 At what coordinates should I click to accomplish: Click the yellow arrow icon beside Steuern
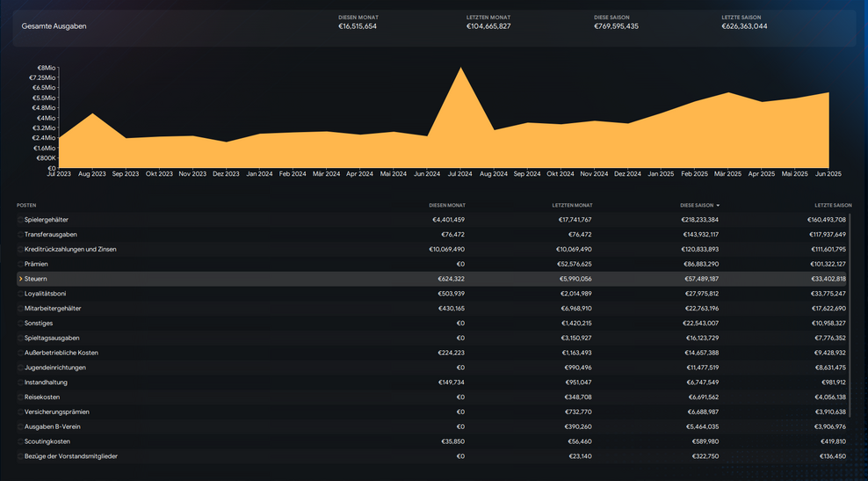click(x=20, y=279)
